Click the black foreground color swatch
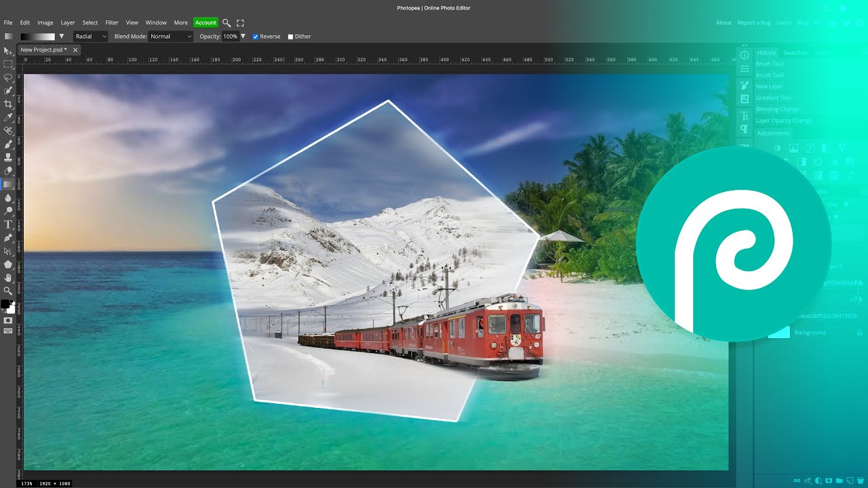The width and height of the screenshot is (868, 488). [x=5, y=304]
